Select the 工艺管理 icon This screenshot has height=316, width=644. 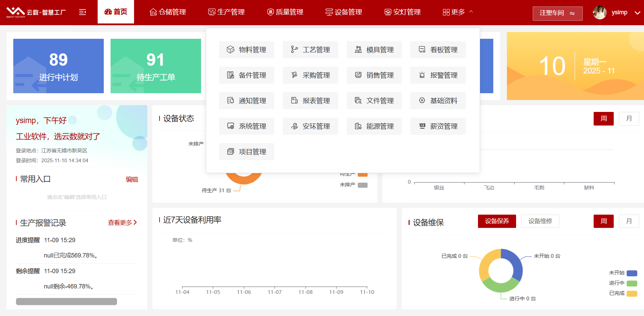coord(310,49)
